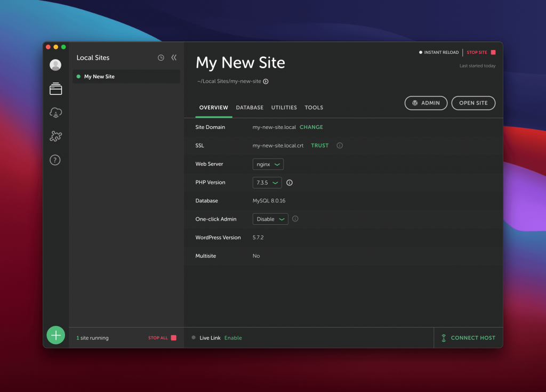
Task: Show SSL info icon
Action: [x=340, y=145]
